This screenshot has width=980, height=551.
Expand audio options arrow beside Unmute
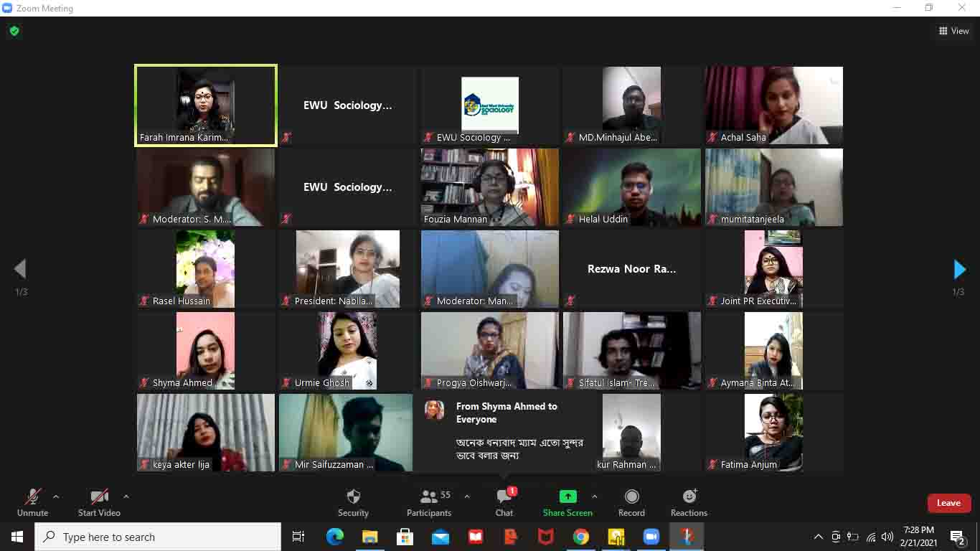56,496
